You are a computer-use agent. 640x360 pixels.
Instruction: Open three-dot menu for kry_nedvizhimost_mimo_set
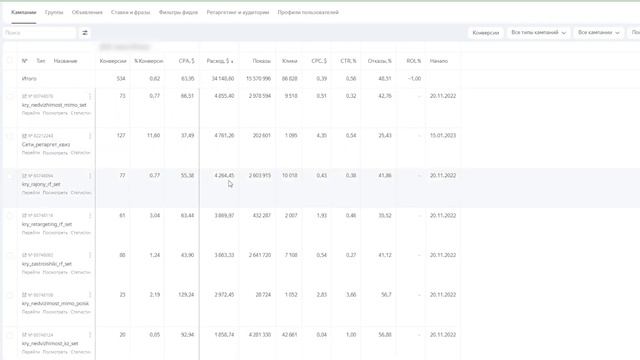point(90,96)
